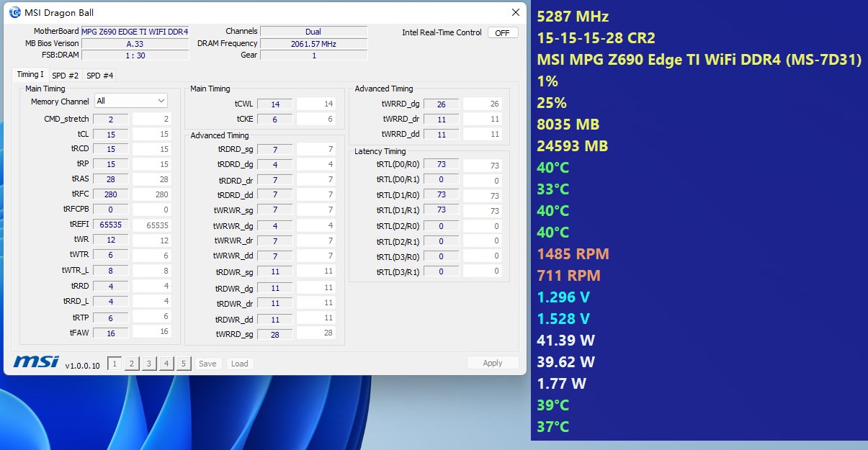Click the editable tWRWR_dd value field
Image resolution: width=868 pixels, height=450 pixels.
pos(316,256)
